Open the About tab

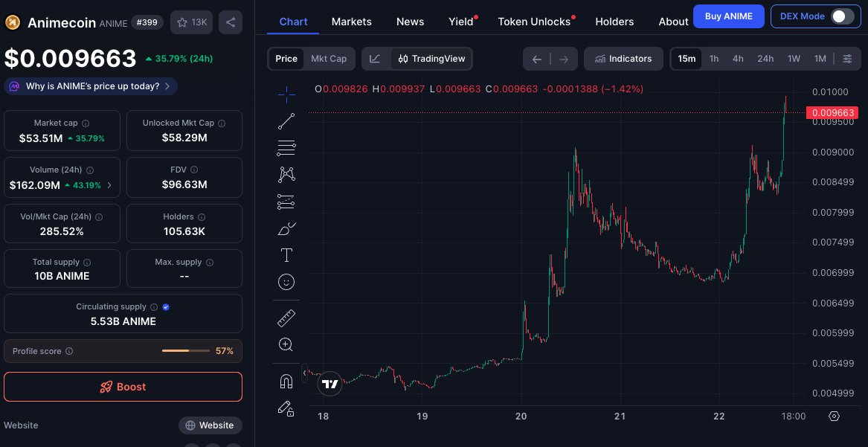(x=673, y=22)
